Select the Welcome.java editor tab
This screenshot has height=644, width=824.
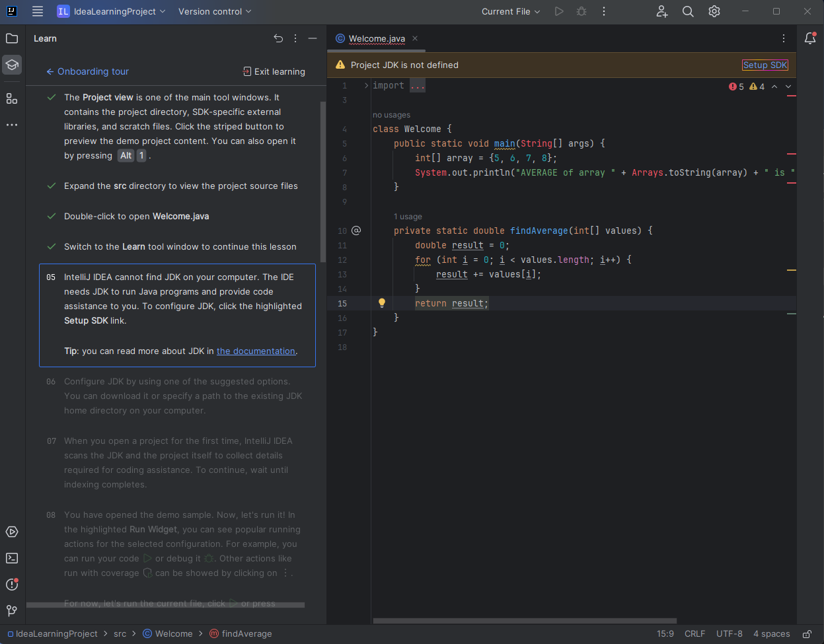(x=377, y=38)
